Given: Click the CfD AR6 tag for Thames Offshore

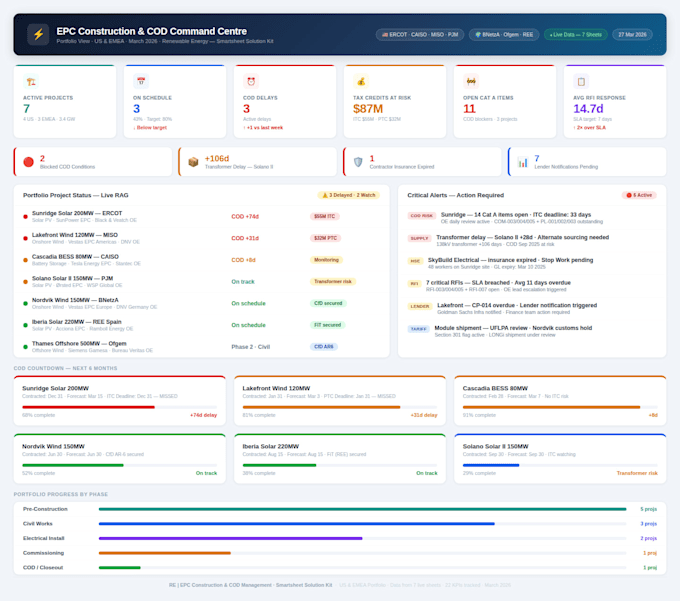Looking at the screenshot, I should pos(324,346).
